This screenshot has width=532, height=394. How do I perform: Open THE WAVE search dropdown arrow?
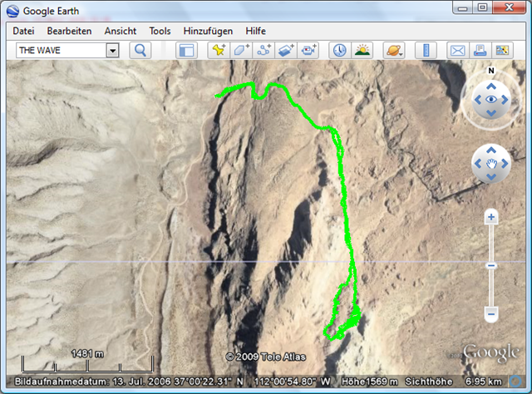click(112, 50)
